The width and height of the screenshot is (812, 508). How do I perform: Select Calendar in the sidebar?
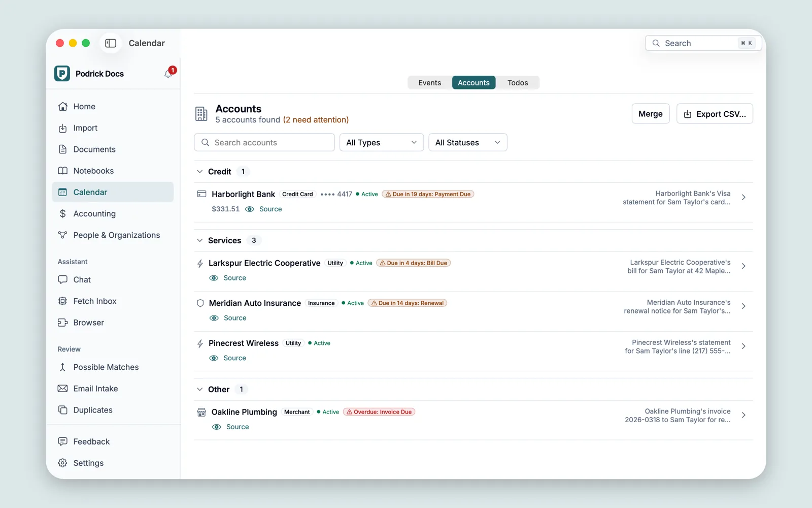click(113, 192)
